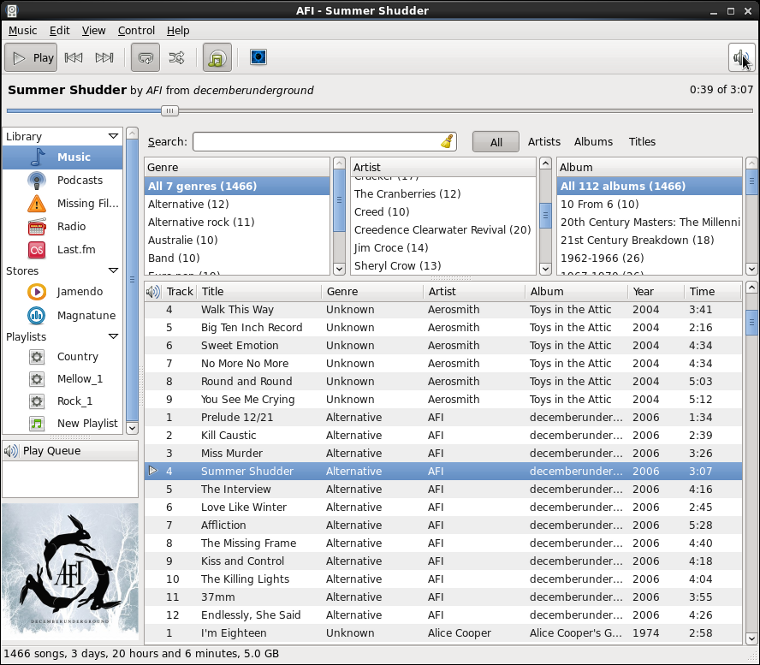Collapse the Library section arrow
Screen dimensions: 760x665
click(x=113, y=136)
